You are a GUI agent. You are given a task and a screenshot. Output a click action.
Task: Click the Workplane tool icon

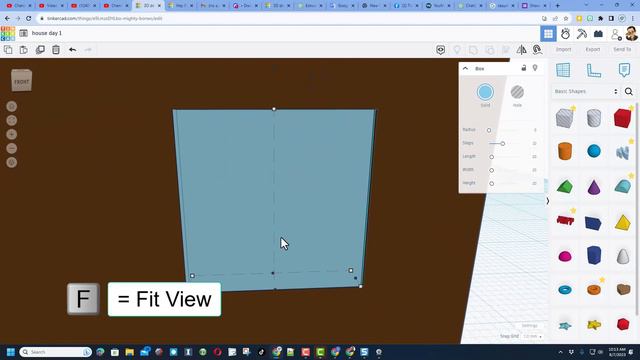(563, 70)
